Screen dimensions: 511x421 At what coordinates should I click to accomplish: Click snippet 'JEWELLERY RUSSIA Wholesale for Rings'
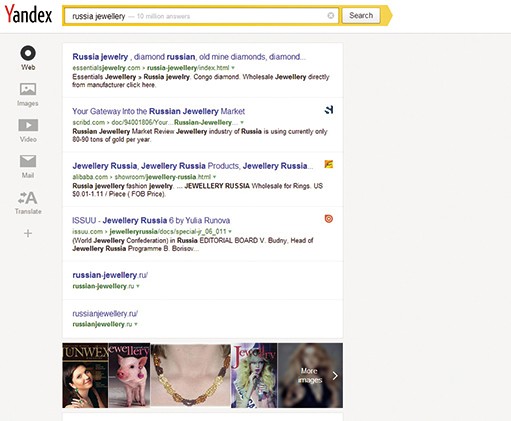(x=247, y=186)
